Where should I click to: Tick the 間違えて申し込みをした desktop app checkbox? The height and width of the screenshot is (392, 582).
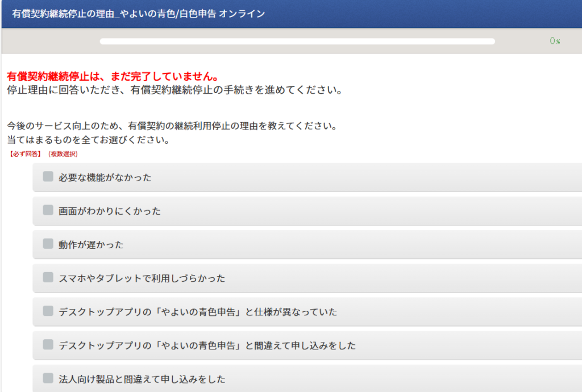48,345
